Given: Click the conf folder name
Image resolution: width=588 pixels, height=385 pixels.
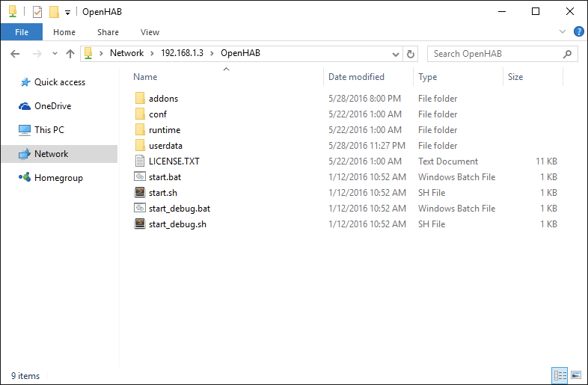Looking at the screenshot, I should [x=158, y=114].
